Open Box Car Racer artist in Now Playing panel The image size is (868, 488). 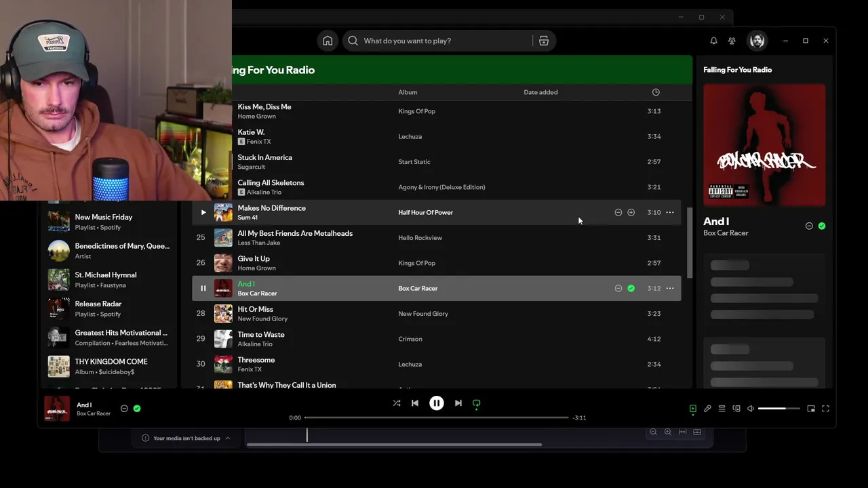726,233
